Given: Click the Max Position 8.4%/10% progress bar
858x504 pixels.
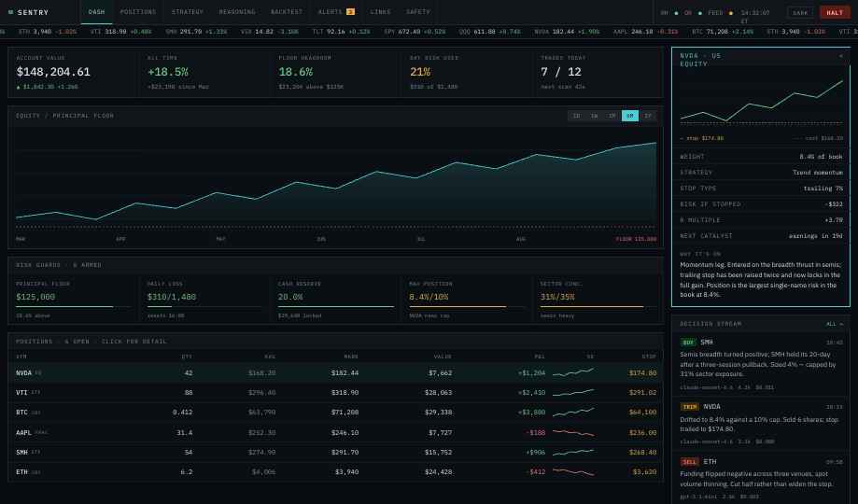Looking at the screenshot, I should [468, 307].
